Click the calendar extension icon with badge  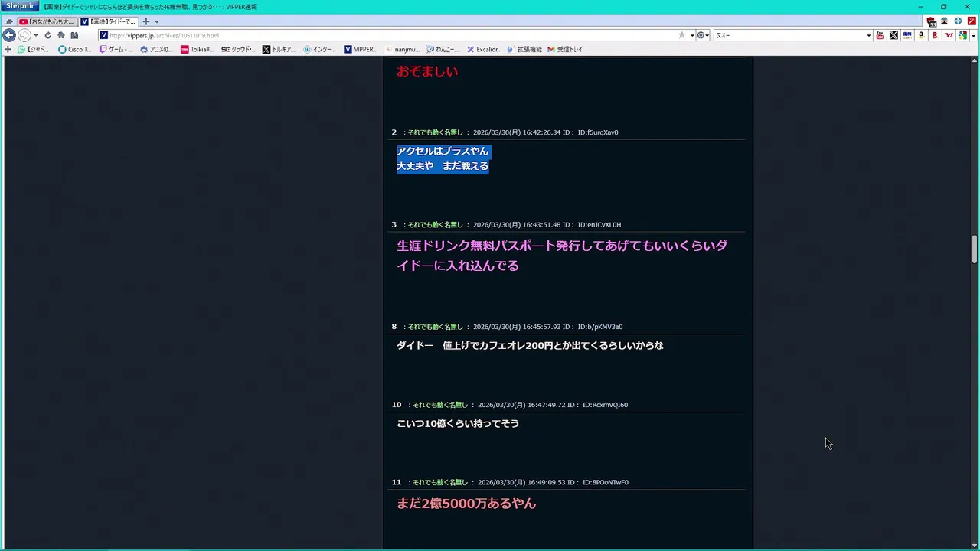pyautogui.click(x=931, y=21)
